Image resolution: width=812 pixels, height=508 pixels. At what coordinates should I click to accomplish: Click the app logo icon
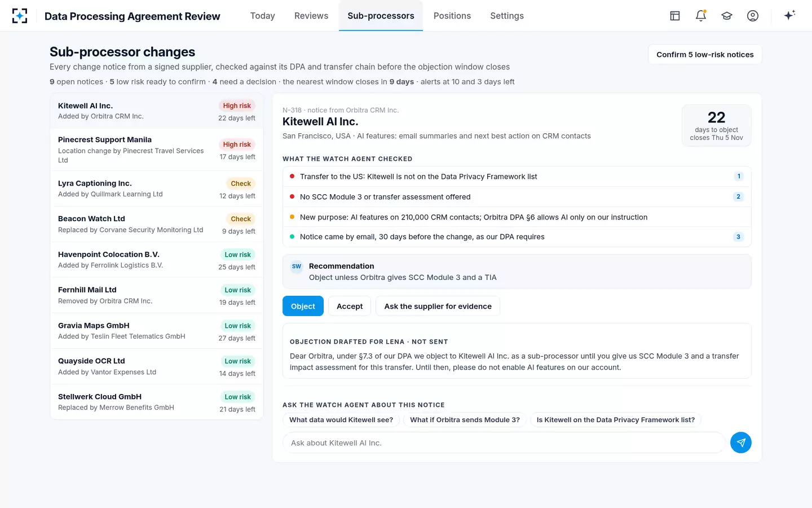20,16
